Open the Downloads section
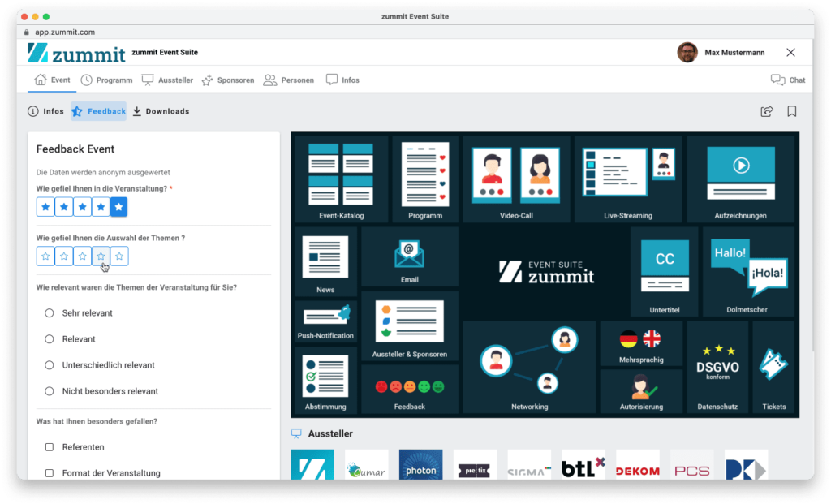Screen dimensions: 831x504 (160, 111)
